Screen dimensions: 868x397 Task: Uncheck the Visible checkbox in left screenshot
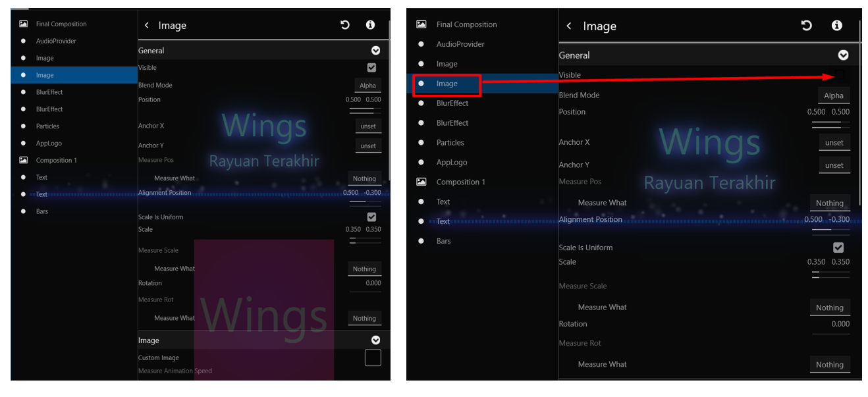pyautogui.click(x=371, y=68)
